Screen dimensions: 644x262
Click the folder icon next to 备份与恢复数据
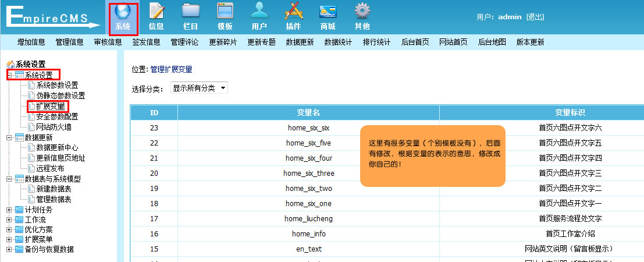pyautogui.click(x=19, y=249)
